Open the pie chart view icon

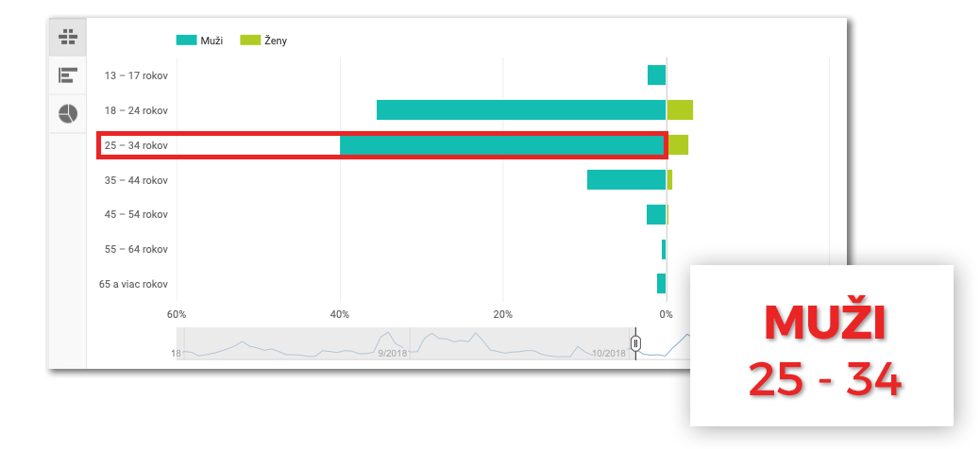click(x=67, y=113)
